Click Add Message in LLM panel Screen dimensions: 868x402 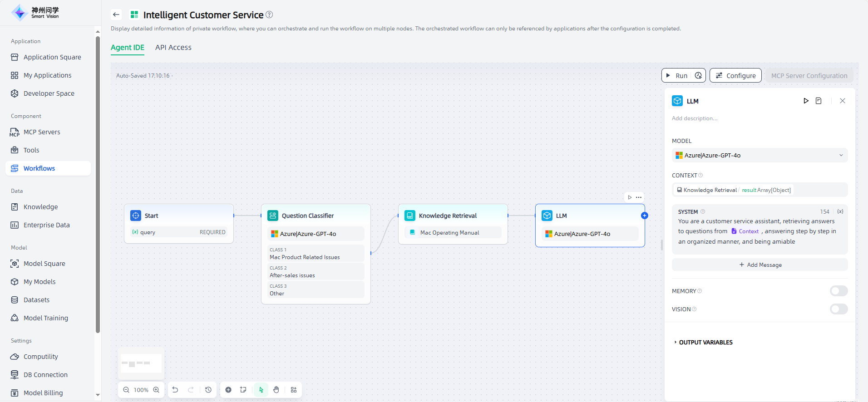coord(759,265)
